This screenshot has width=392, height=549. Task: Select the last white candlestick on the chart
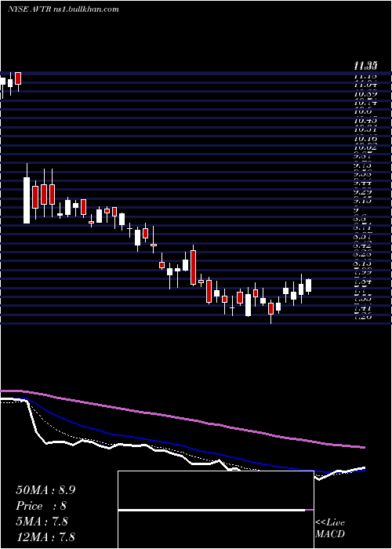pos(308,285)
